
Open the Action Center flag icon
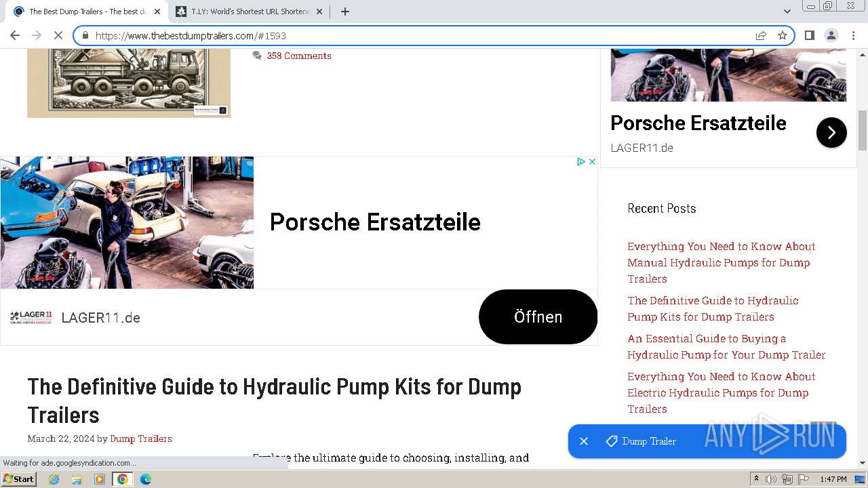click(x=804, y=479)
